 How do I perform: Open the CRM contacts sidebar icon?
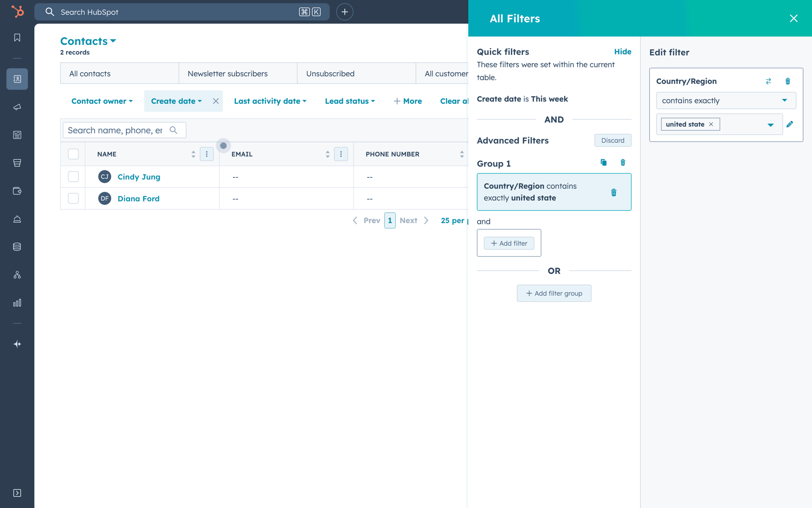(17, 79)
